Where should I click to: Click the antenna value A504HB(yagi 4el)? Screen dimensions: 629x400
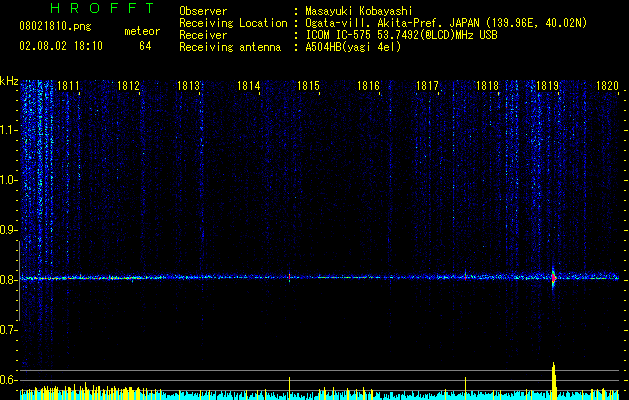[353, 47]
